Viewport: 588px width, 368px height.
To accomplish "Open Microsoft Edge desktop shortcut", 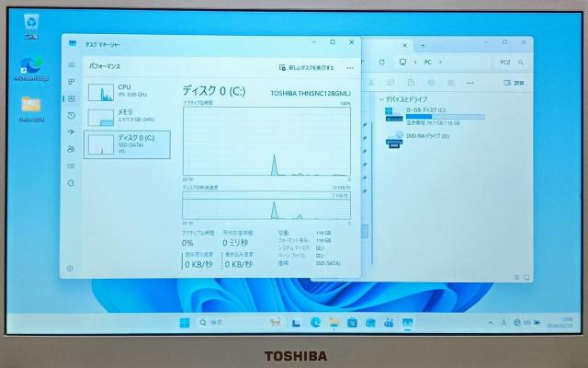I will [31, 69].
